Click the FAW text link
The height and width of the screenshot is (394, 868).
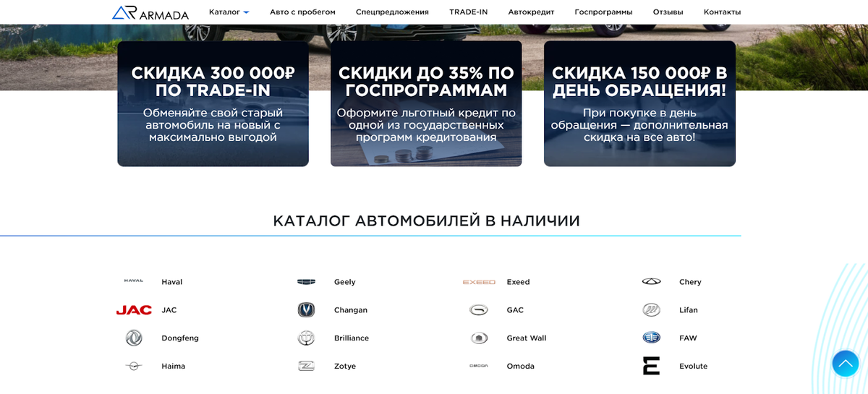[688, 338]
